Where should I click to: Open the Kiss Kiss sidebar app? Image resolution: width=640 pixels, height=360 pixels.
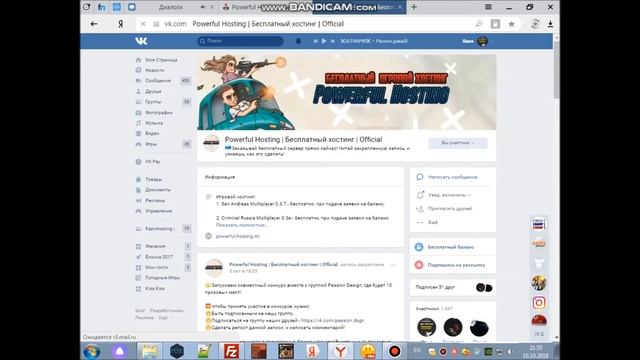click(x=155, y=289)
